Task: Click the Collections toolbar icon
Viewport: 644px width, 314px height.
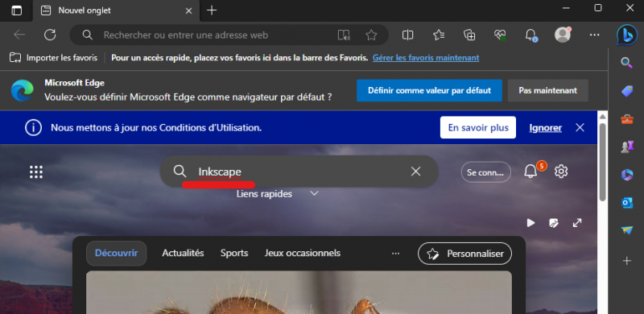Action: [469, 35]
